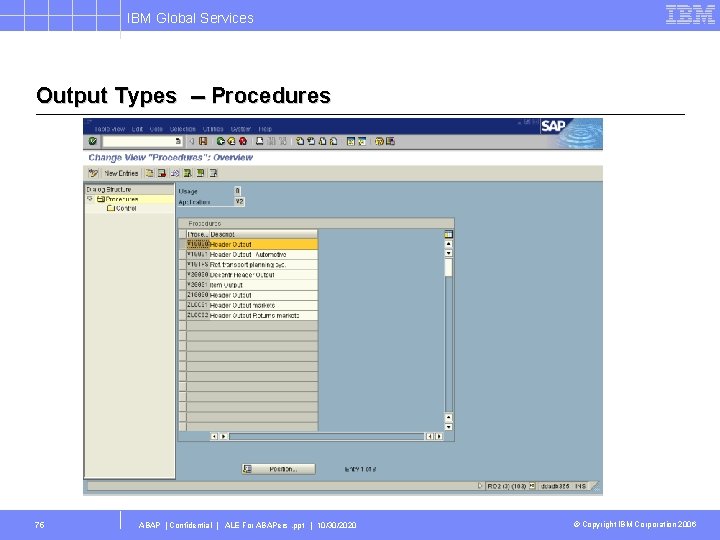Click the Create New Session icon

[x=351, y=141]
